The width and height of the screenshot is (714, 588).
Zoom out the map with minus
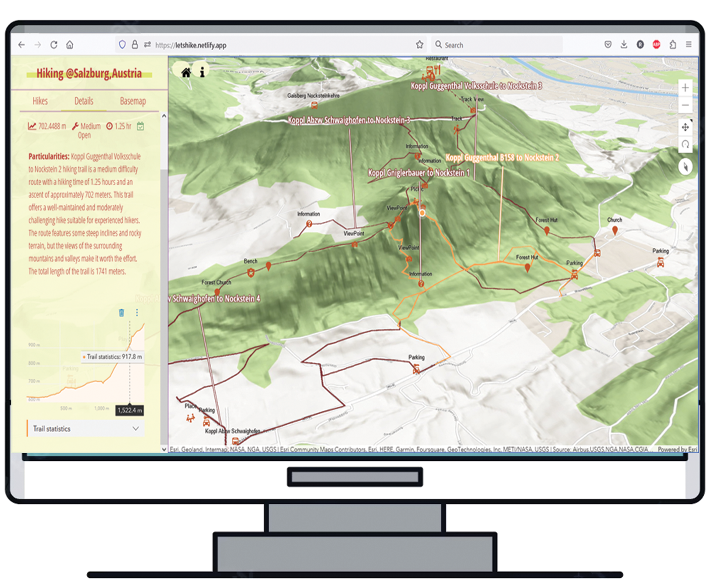tap(685, 105)
